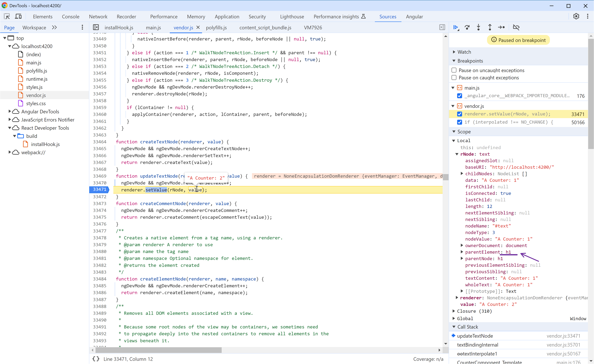Image resolution: width=594 pixels, height=364 pixels.
Task: Select updateTextNode call stack frame
Action: (x=518, y=336)
